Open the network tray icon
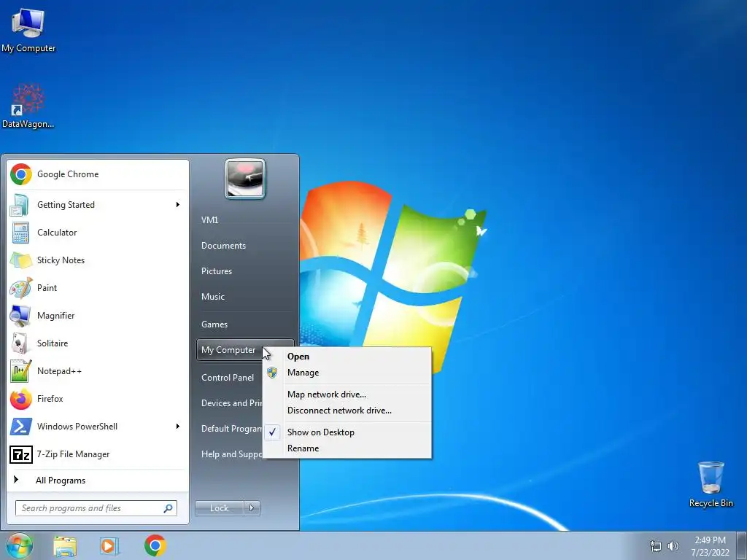The height and width of the screenshot is (560, 747). tap(656, 546)
